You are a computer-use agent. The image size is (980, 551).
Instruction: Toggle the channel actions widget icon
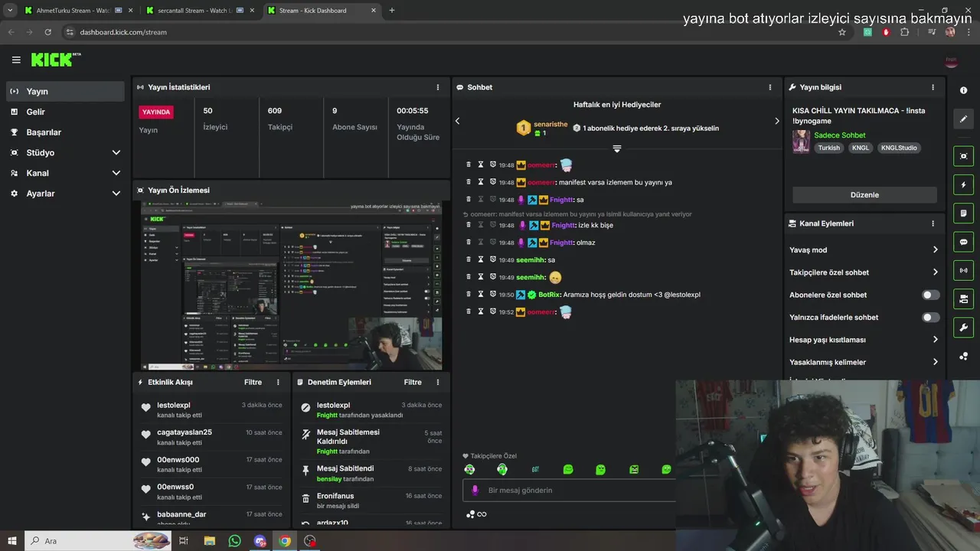(963, 298)
